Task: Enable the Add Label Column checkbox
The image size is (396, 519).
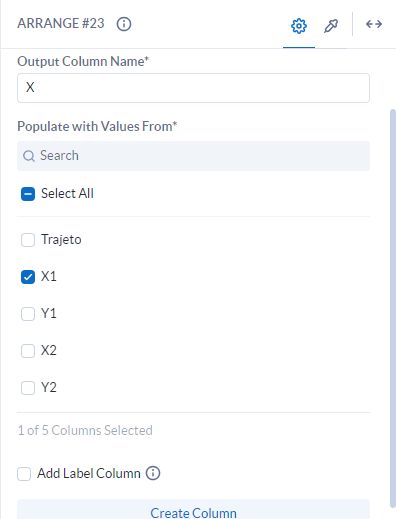Action: (x=24, y=474)
